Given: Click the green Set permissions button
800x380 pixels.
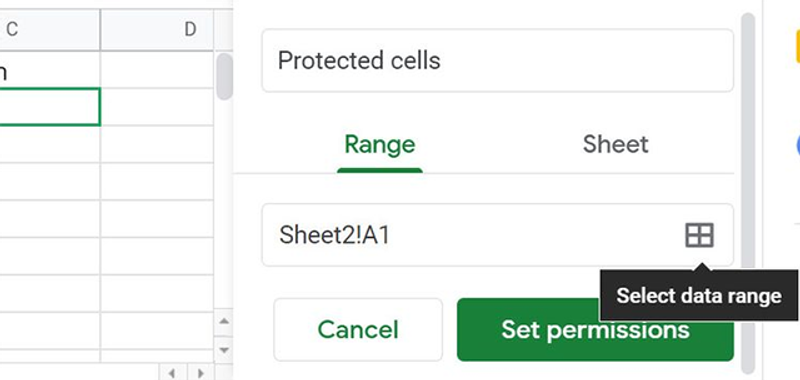Looking at the screenshot, I should pyautogui.click(x=595, y=330).
